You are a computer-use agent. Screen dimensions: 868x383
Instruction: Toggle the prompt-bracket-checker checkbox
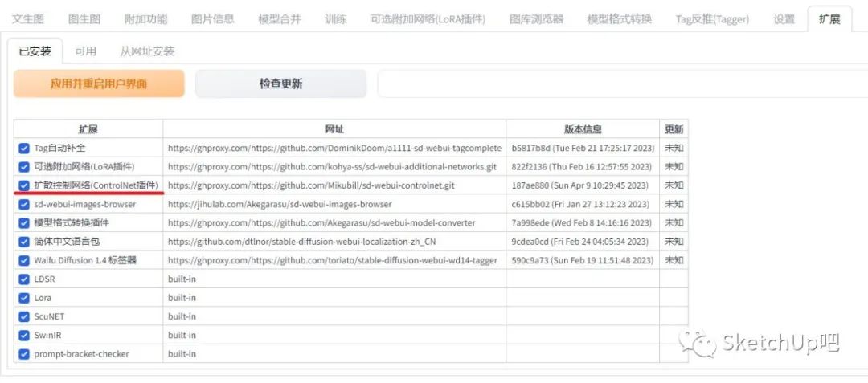[24, 354]
